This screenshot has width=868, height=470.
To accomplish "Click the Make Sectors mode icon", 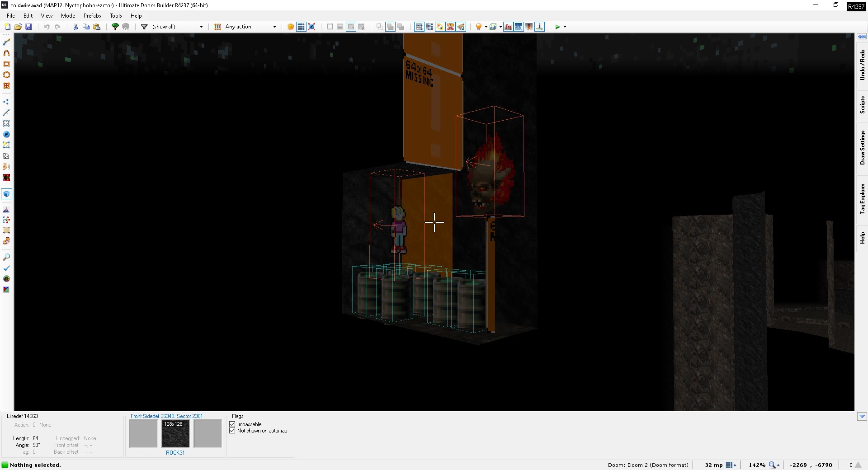I will click(x=6, y=145).
